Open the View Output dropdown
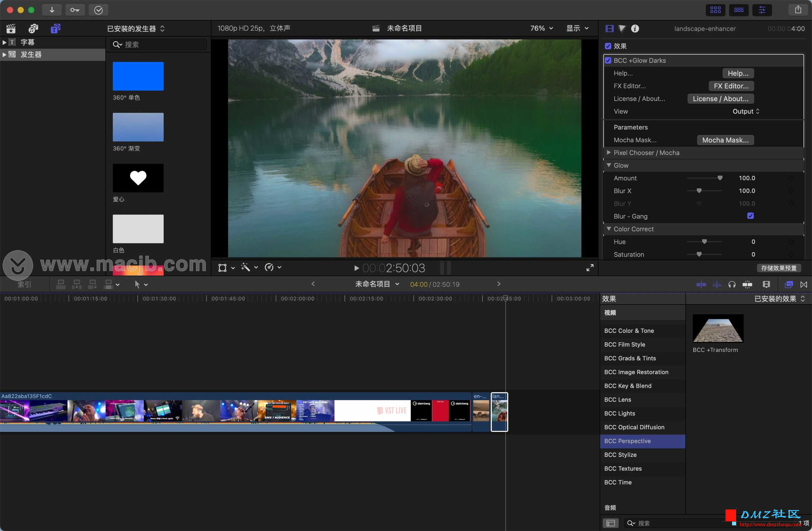This screenshot has width=812, height=531. click(746, 111)
